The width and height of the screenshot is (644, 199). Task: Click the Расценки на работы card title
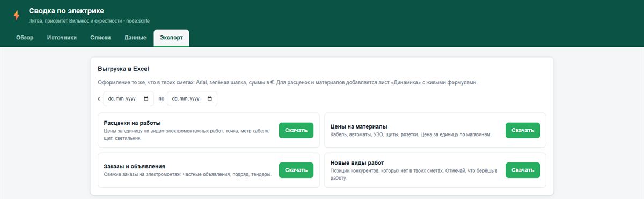133,123
